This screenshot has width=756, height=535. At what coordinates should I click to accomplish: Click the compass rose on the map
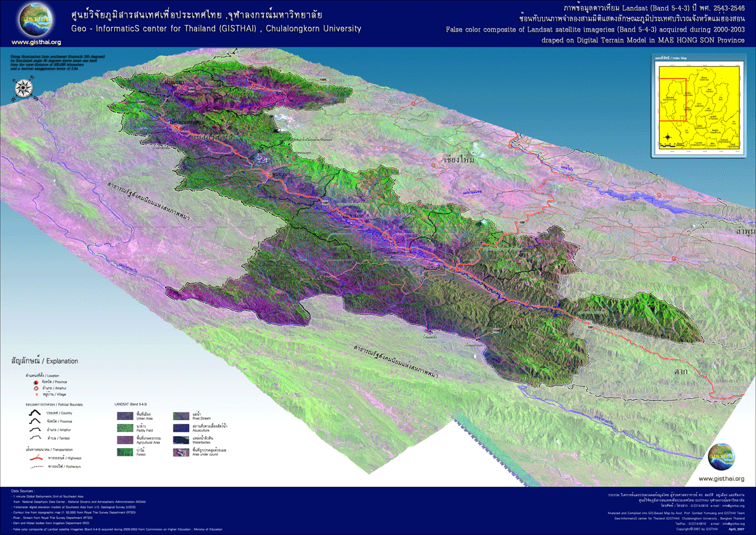pyautogui.click(x=23, y=88)
